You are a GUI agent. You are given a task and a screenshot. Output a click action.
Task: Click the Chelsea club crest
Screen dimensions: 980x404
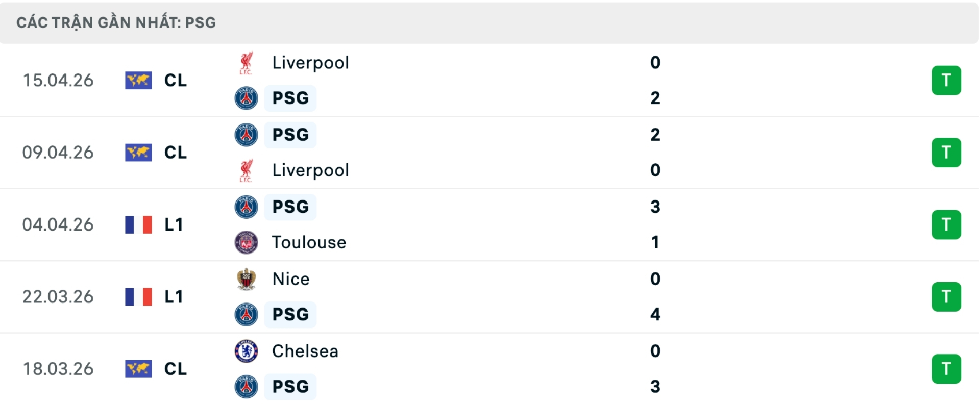pyautogui.click(x=246, y=351)
